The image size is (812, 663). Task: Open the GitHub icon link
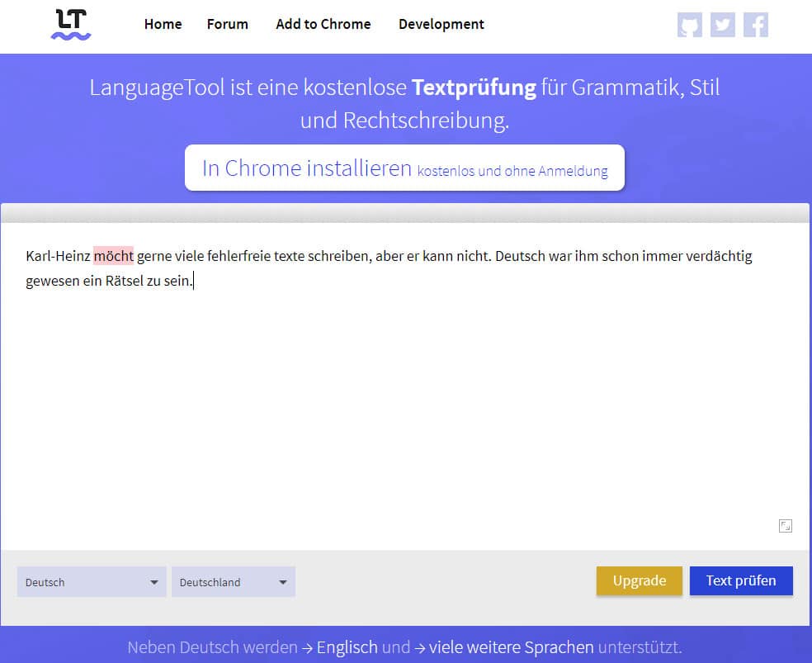click(689, 25)
